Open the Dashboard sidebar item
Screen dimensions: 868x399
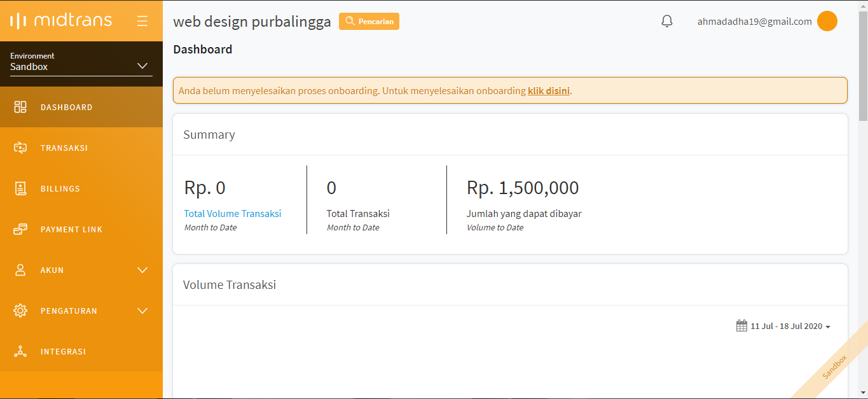coord(66,107)
